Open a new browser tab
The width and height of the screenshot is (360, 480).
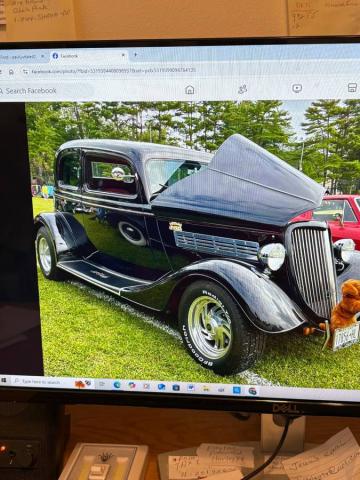point(135,55)
